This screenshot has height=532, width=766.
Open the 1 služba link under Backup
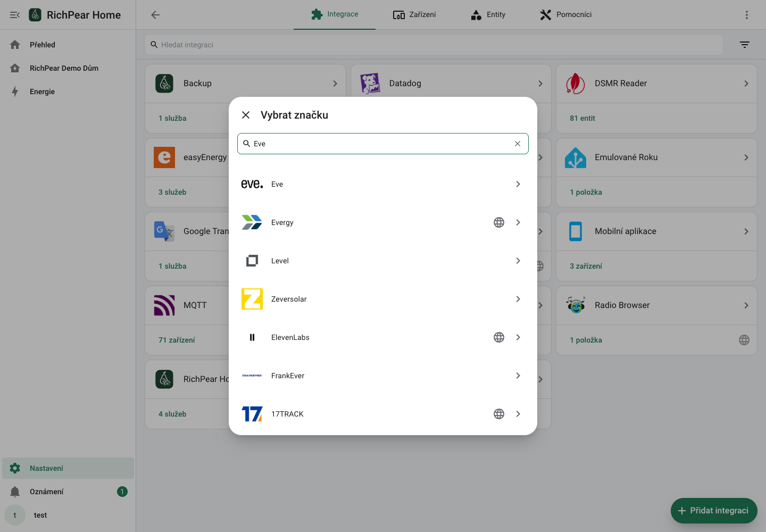172,118
